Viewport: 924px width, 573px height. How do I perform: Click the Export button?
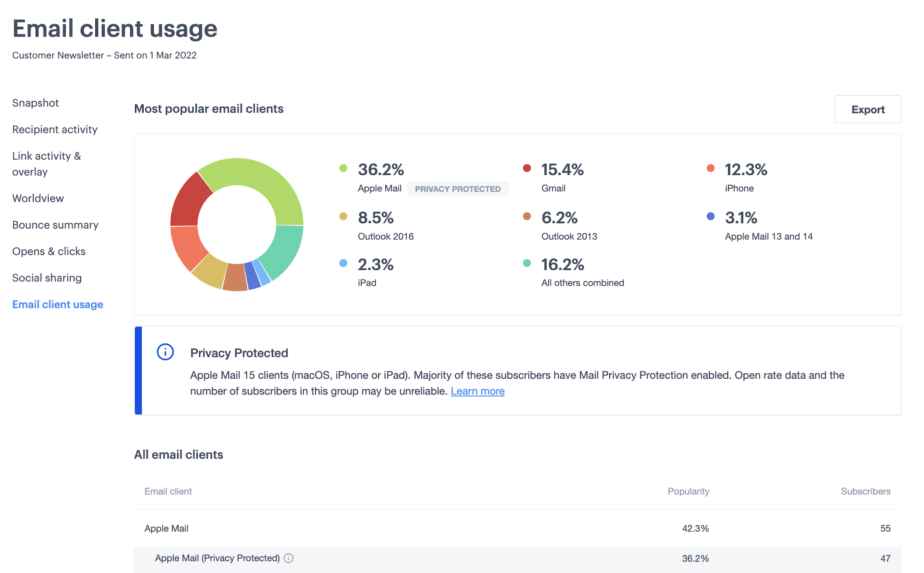pyautogui.click(x=868, y=109)
